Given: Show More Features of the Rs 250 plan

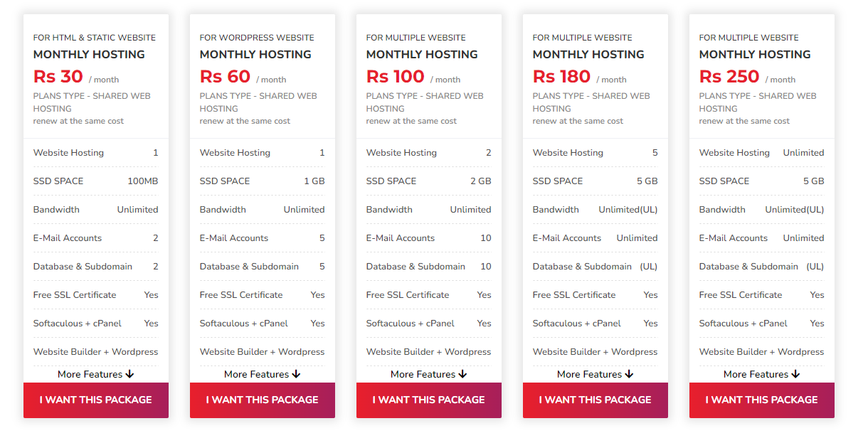Looking at the screenshot, I should [x=762, y=374].
